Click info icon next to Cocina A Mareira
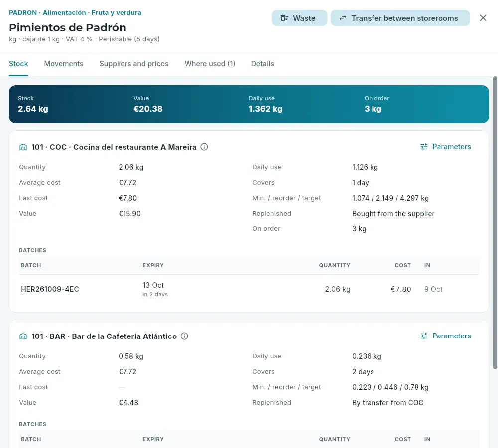Image resolution: width=498 pixels, height=448 pixels. click(204, 147)
